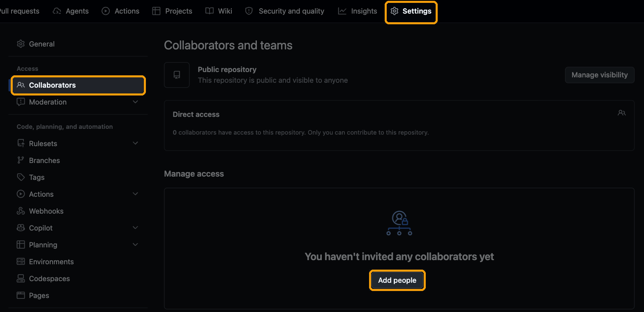The image size is (644, 312).
Task: Click the Copilot icon in sidebar
Action: pos(21,228)
